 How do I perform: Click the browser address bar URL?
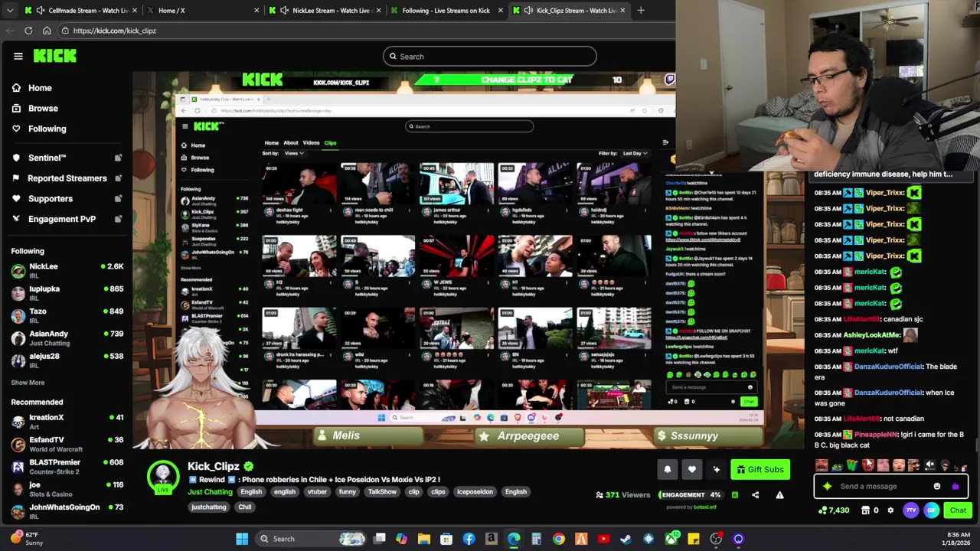coord(115,31)
